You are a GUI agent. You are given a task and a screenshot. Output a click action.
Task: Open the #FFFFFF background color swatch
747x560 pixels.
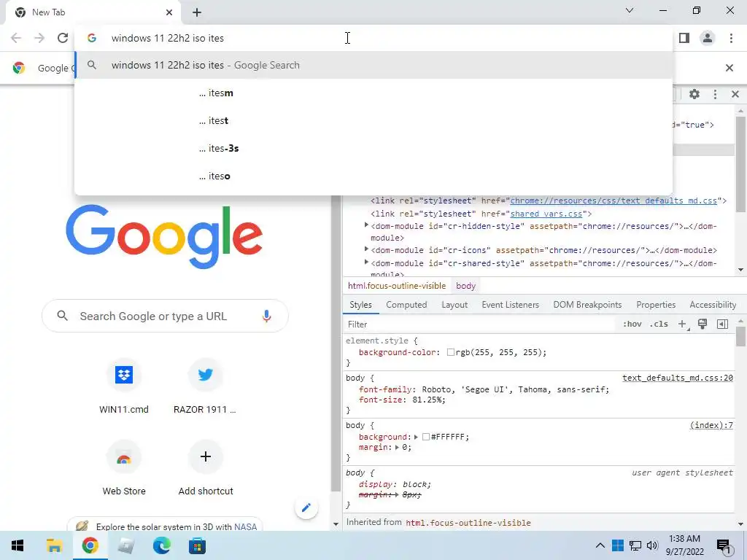[x=426, y=437]
